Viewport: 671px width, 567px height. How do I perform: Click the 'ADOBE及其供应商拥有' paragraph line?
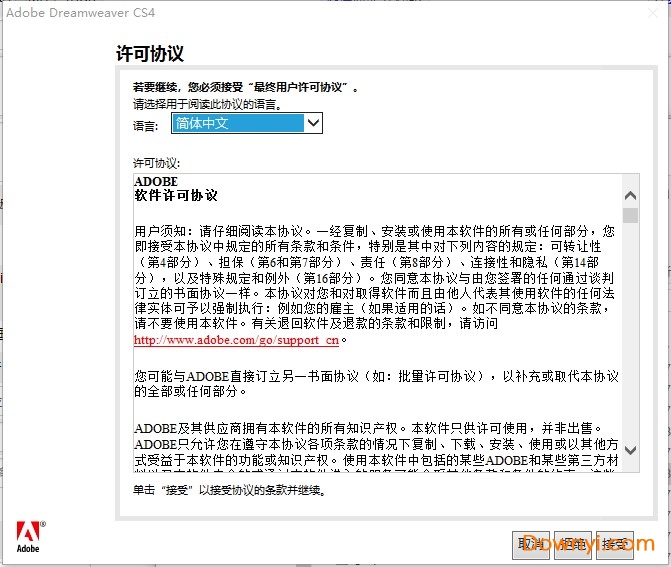click(368, 428)
